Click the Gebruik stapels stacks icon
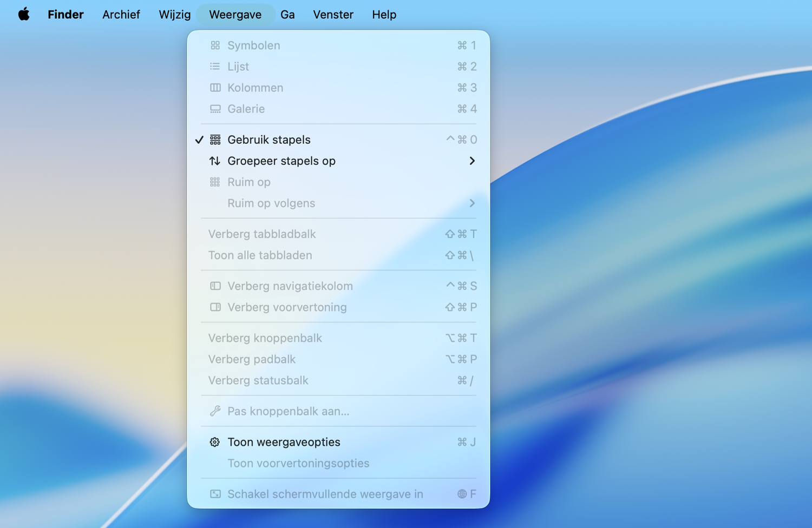Viewport: 812px width, 528px height. pyautogui.click(x=215, y=140)
